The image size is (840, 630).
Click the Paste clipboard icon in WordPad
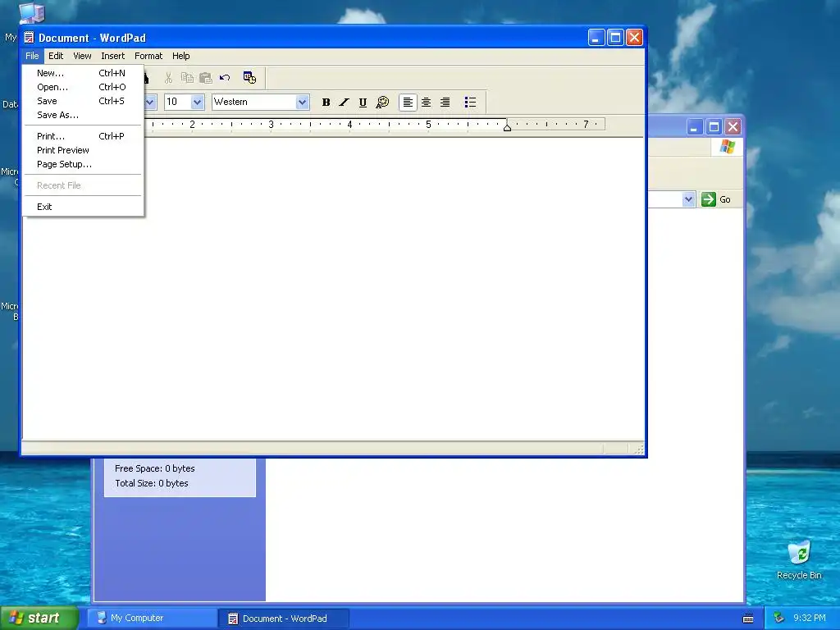(x=206, y=78)
